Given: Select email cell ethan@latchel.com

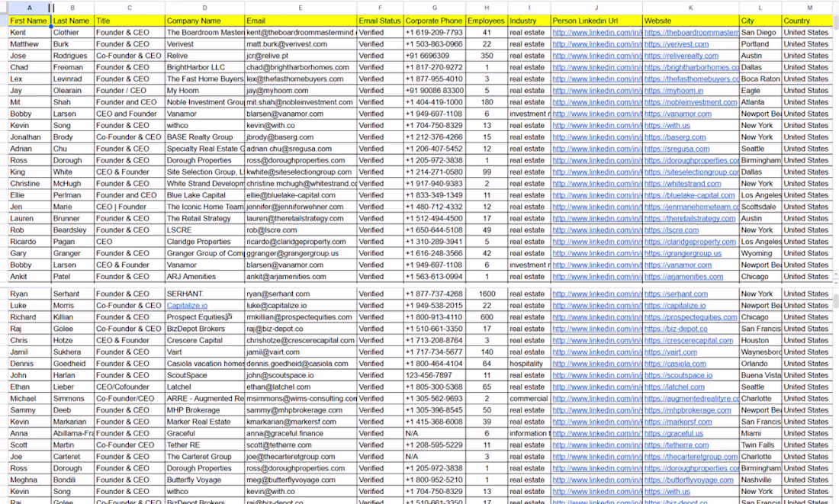Looking at the screenshot, I should click(x=301, y=387).
